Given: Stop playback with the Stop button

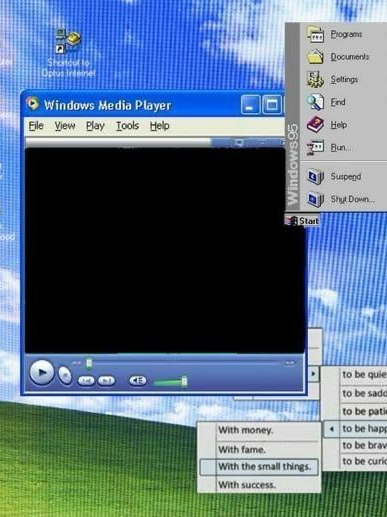Looking at the screenshot, I should [x=65, y=375].
